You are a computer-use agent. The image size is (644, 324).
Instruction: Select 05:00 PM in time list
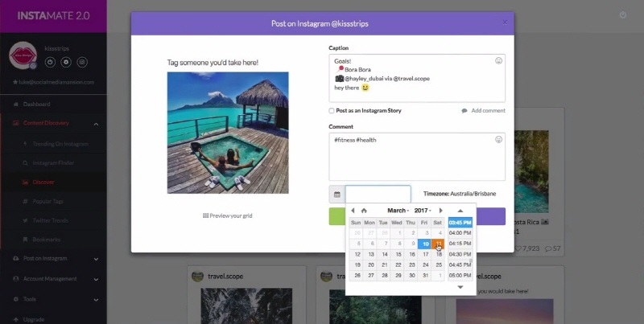point(460,276)
